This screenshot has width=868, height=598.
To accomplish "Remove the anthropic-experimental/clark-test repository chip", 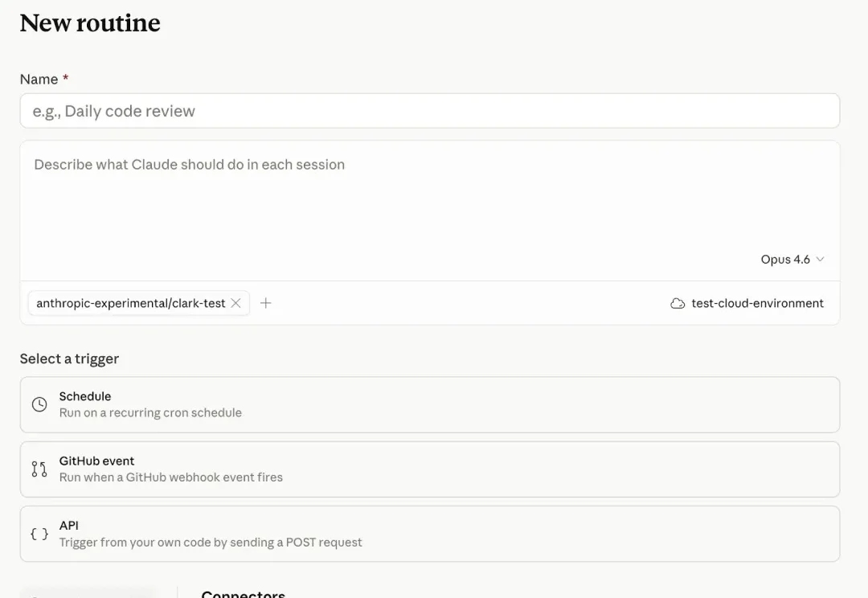I will click(x=235, y=303).
